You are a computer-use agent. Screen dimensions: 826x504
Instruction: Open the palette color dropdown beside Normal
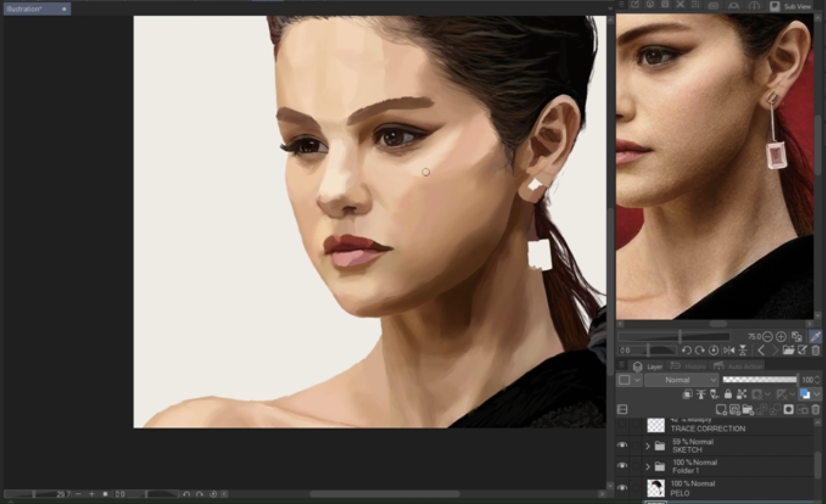(629, 380)
